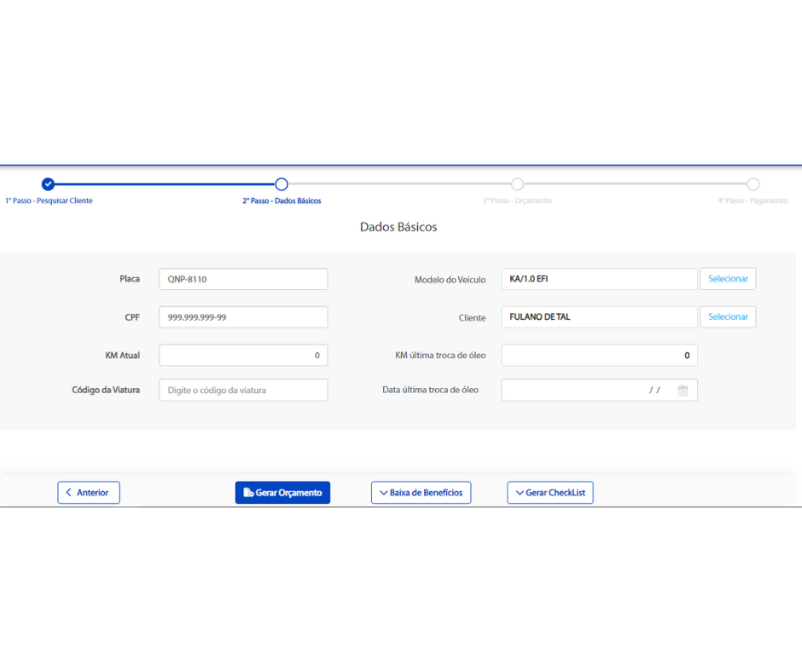This screenshot has height=672, width=802.
Task: Click the step 3 Orçamento circle
Action: tap(517, 183)
